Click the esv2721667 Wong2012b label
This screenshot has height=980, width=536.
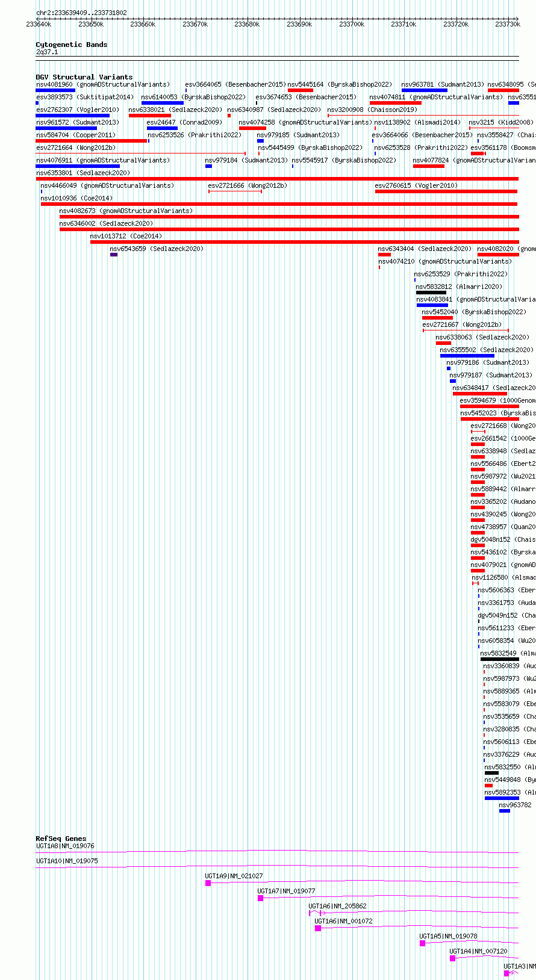[463, 324]
